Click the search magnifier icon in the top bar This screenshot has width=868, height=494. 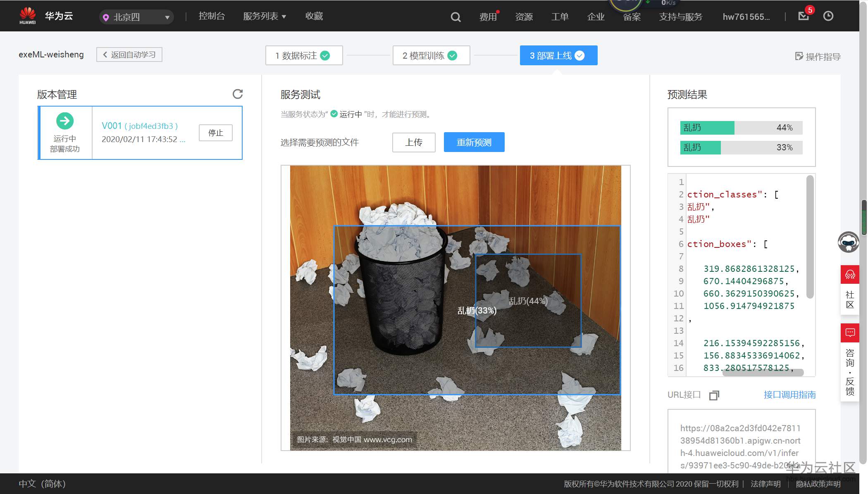point(455,17)
